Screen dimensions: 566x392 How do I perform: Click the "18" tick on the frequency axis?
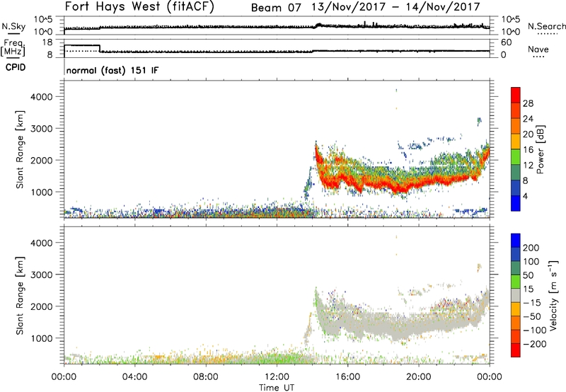(x=47, y=42)
